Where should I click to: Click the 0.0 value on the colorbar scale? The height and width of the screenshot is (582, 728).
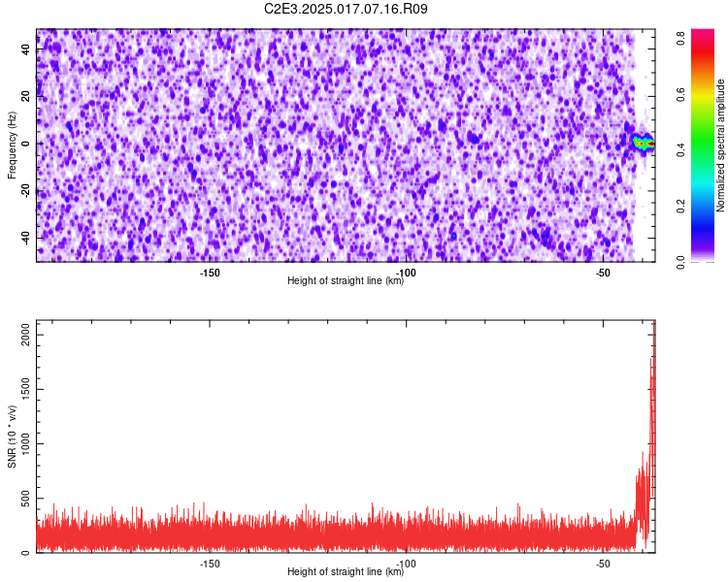(680, 262)
